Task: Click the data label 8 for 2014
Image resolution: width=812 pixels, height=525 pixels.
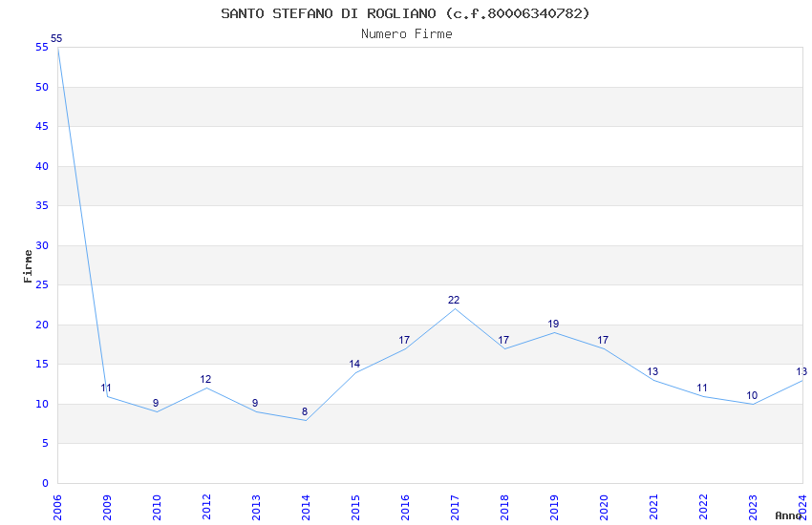Action: (x=305, y=411)
